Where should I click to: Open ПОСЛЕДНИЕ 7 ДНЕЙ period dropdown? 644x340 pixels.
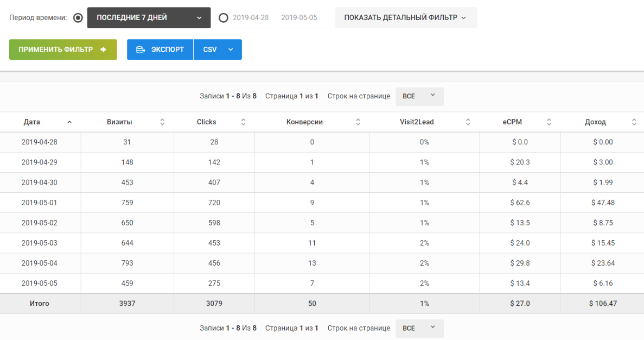coord(149,17)
